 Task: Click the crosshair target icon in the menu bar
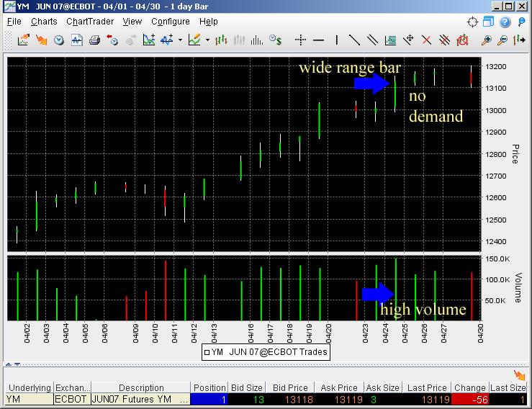point(472,22)
